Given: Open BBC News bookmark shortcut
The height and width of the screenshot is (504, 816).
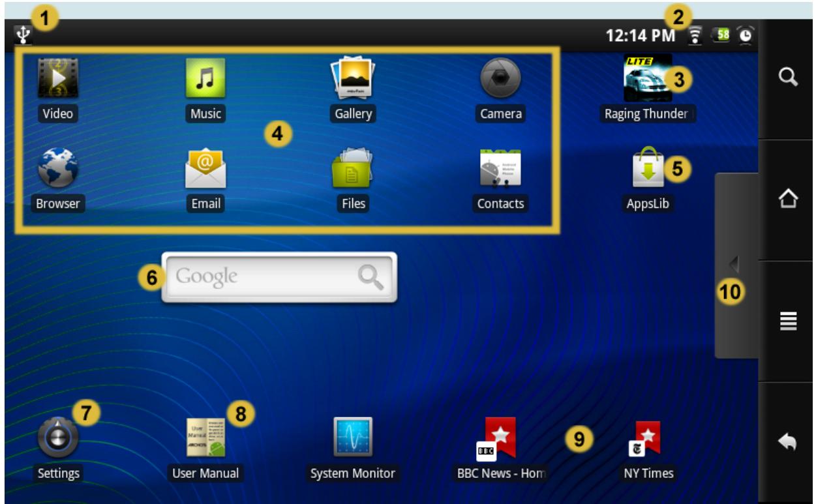Looking at the screenshot, I should click(497, 439).
